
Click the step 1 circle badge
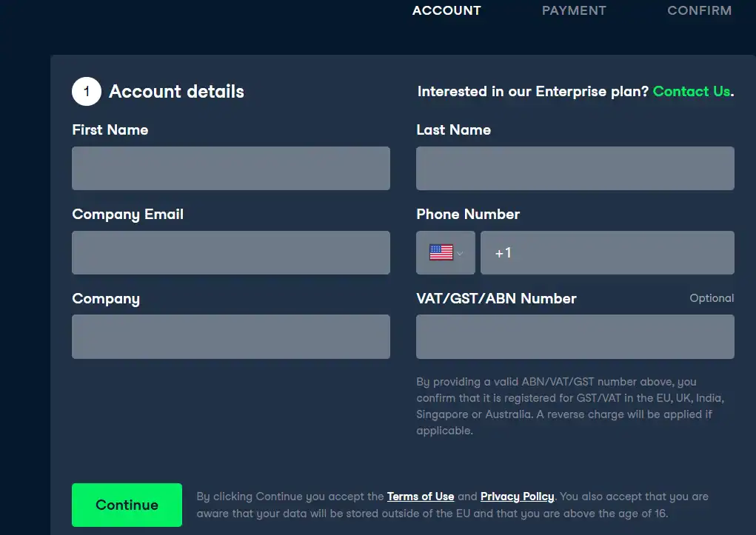pos(87,92)
